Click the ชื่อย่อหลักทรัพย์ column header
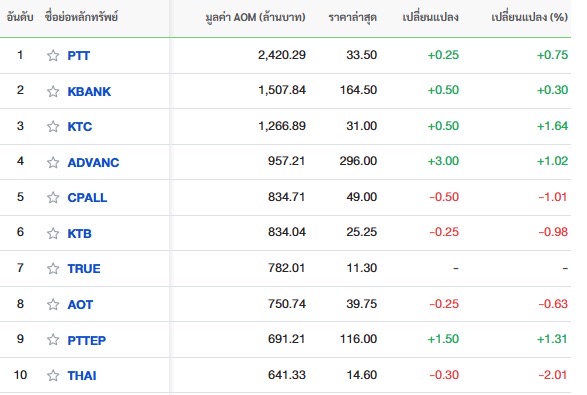Image resolution: width=587 pixels, height=395 pixels. tap(81, 17)
